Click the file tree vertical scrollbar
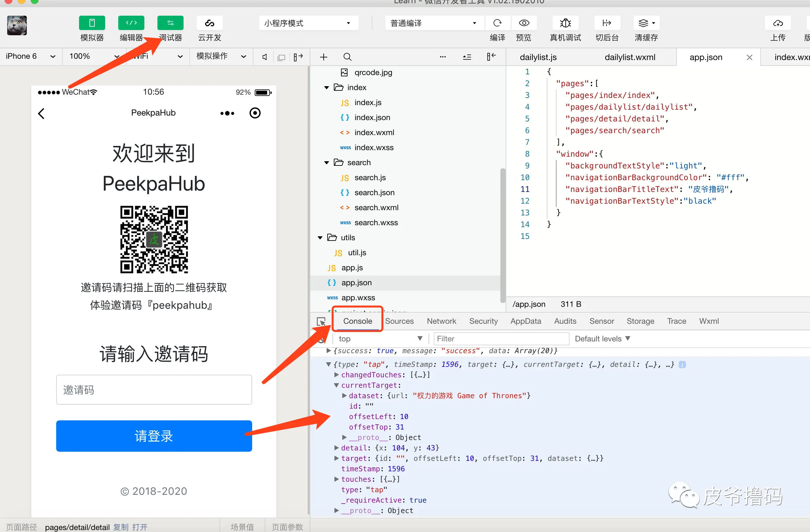The image size is (810, 532). [503, 235]
